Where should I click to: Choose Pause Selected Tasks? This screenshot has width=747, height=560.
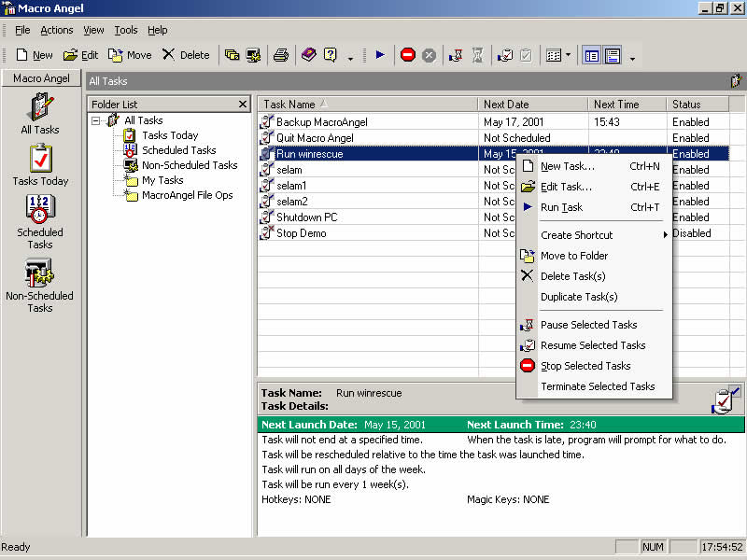click(594, 325)
